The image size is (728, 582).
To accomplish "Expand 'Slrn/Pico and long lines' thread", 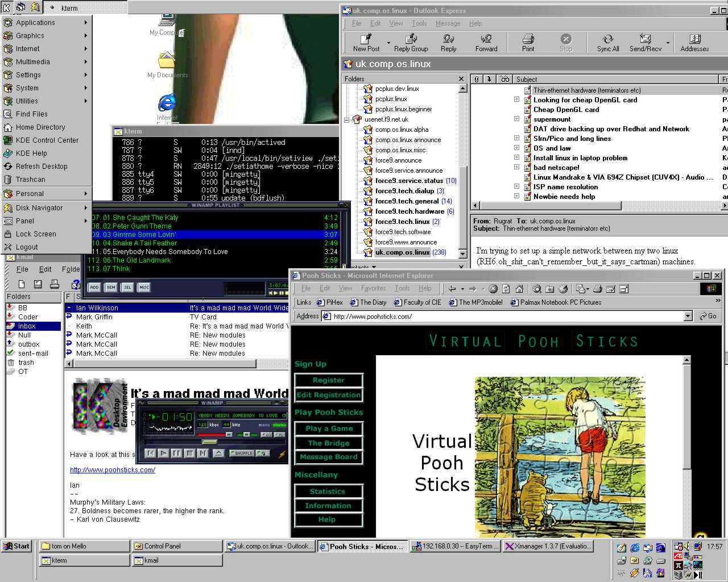I will pos(516,138).
